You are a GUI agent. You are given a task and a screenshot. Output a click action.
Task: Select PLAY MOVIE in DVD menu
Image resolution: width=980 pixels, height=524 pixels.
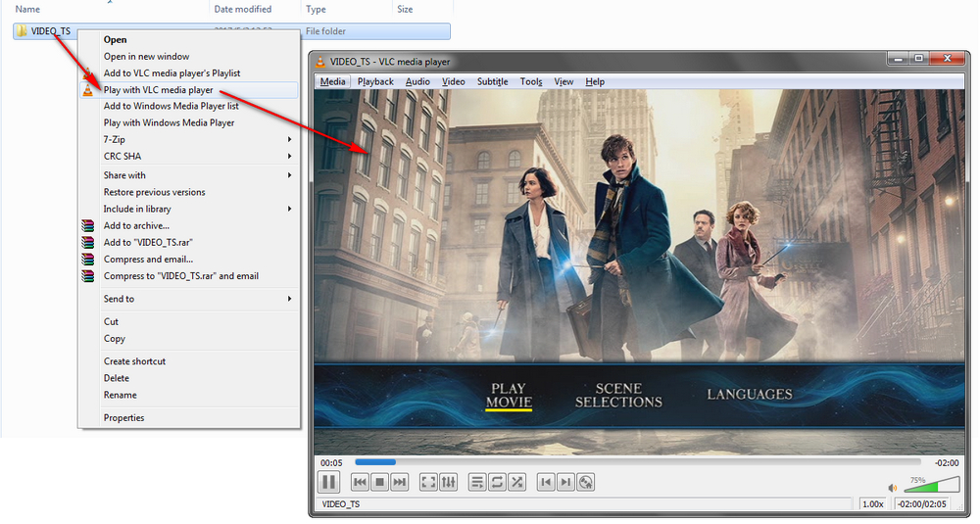(509, 396)
